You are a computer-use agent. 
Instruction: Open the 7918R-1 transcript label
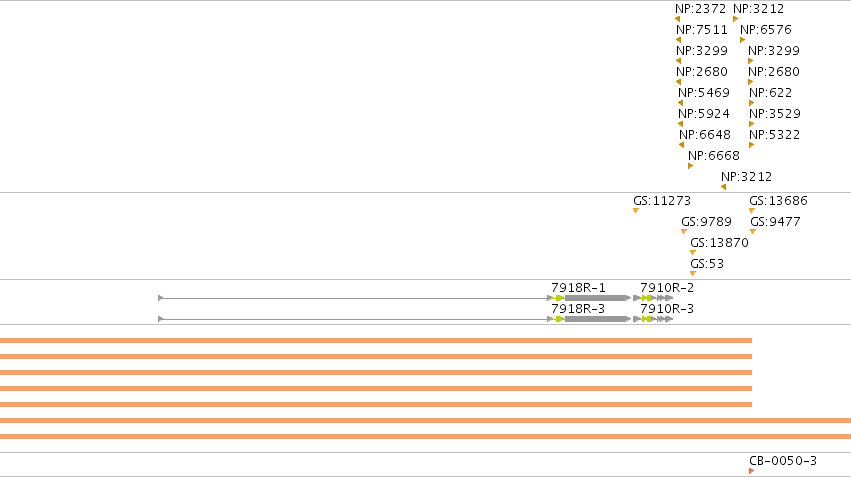point(578,288)
